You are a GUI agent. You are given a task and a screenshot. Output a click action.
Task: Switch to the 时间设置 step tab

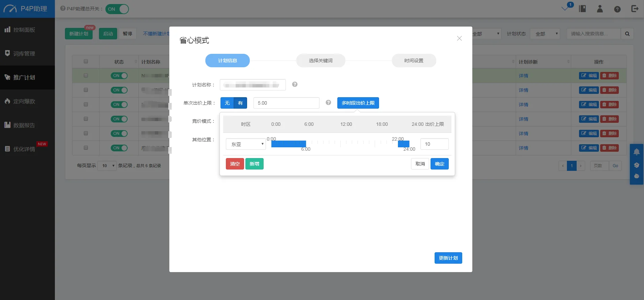tap(414, 61)
